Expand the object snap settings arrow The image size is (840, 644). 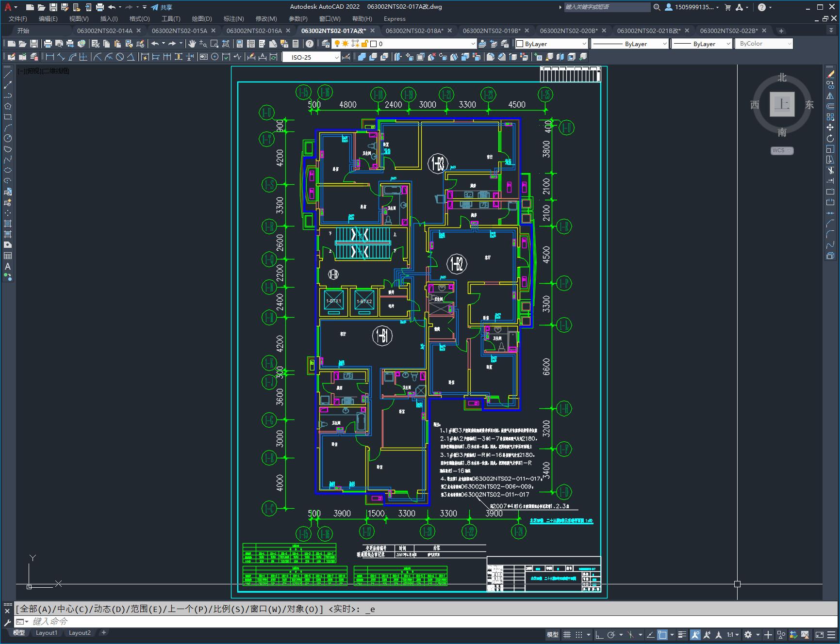[672, 634]
